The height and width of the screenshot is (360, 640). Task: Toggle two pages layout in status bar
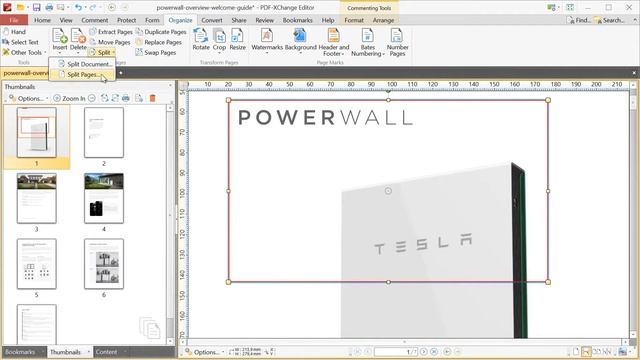click(x=597, y=351)
